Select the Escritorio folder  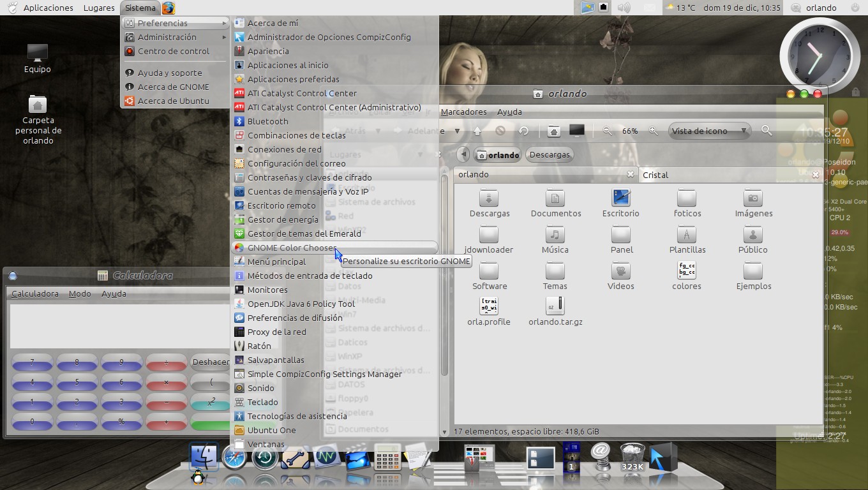pos(621,204)
